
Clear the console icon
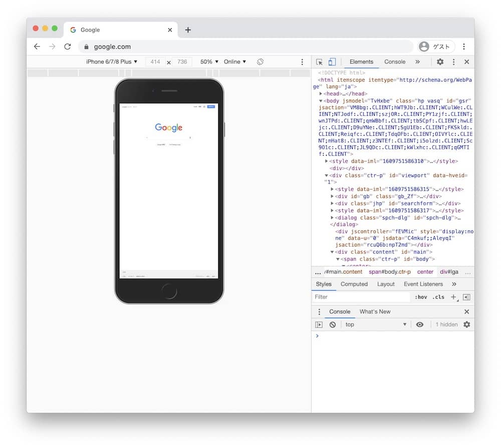pyautogui.click(x=333, y=325)
